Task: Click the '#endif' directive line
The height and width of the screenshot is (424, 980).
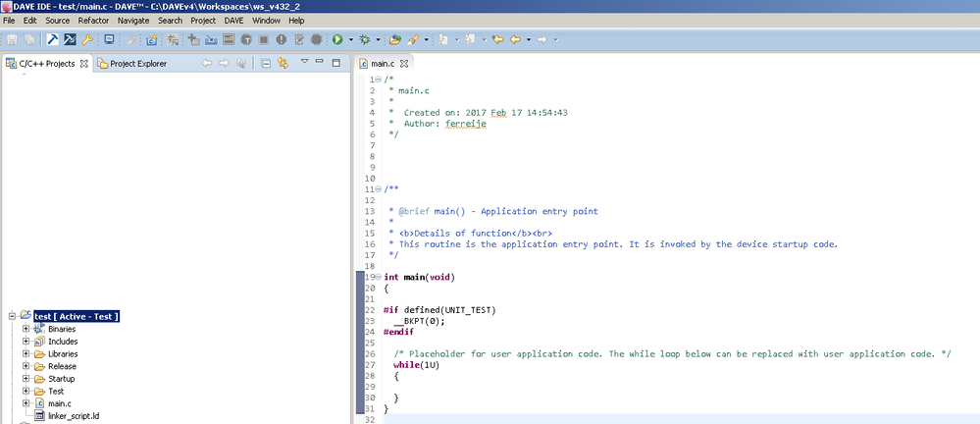Action: [398, 332]
